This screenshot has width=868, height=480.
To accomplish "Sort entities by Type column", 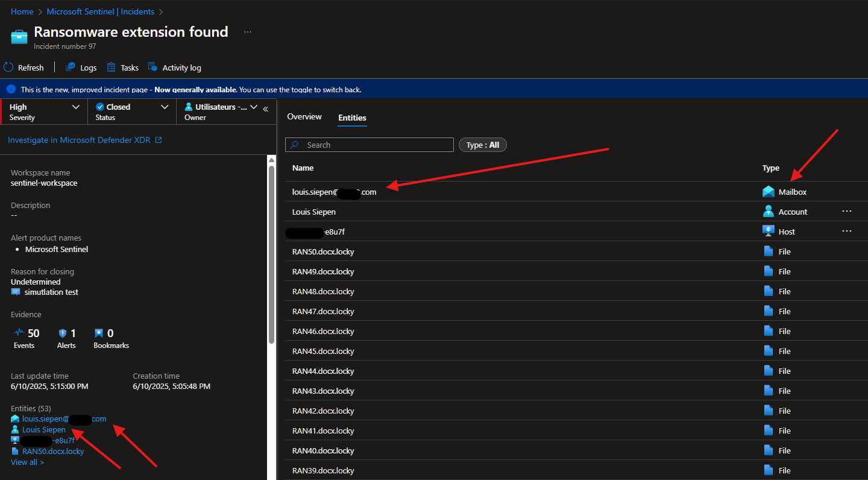I will point(771,168).
